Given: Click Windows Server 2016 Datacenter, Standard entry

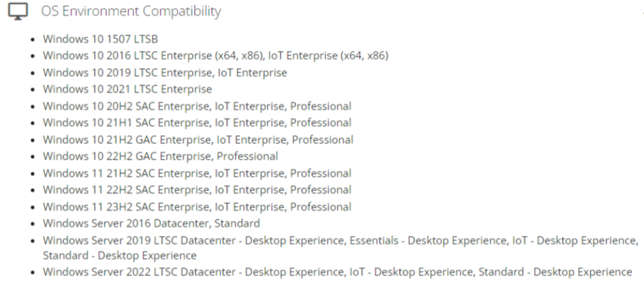Looking at the screenshot, I should tap(151, 223).
